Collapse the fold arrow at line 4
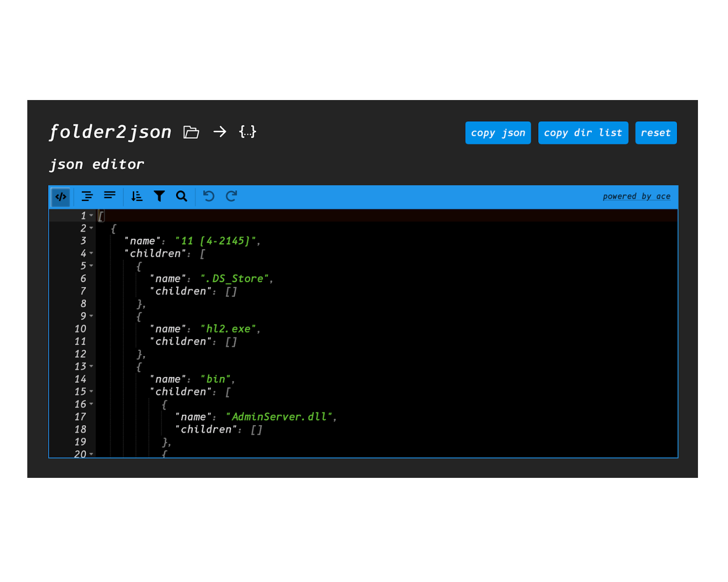The height and width of the screenshot is (582, 728). pos(91,253)
